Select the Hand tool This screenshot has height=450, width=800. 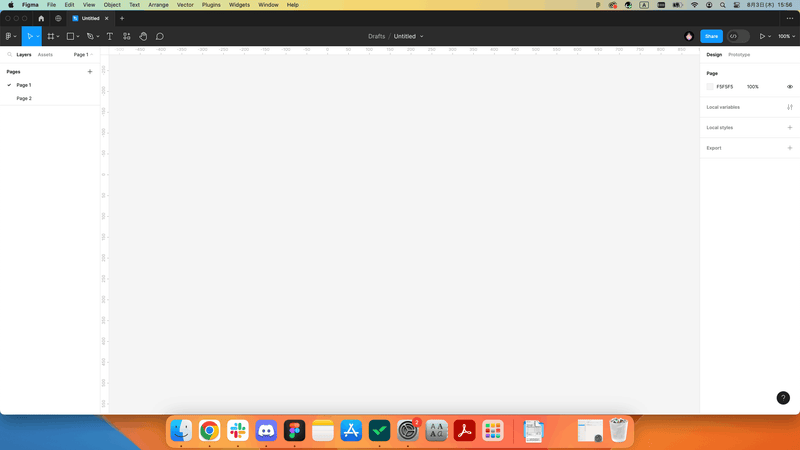143,36
